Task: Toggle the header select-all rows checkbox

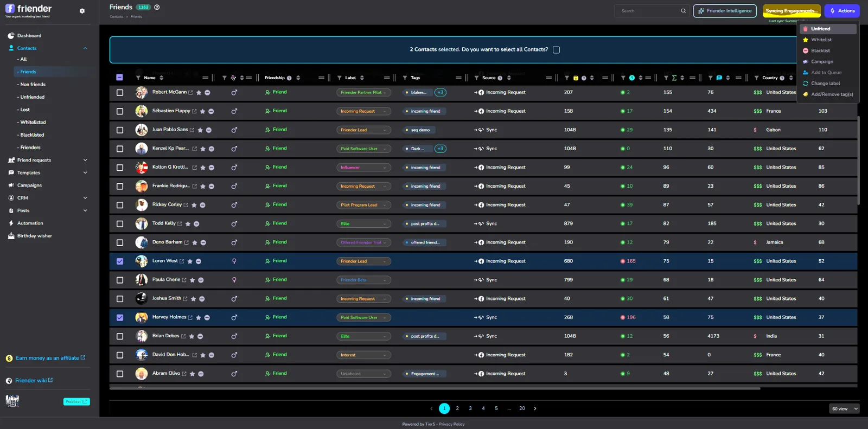Action: tap(119, 78)
